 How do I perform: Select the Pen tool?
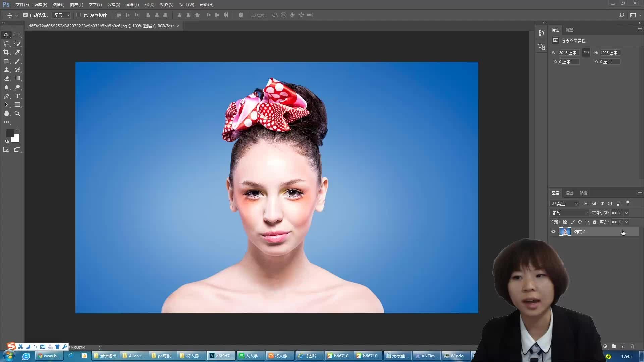[6, 96]
